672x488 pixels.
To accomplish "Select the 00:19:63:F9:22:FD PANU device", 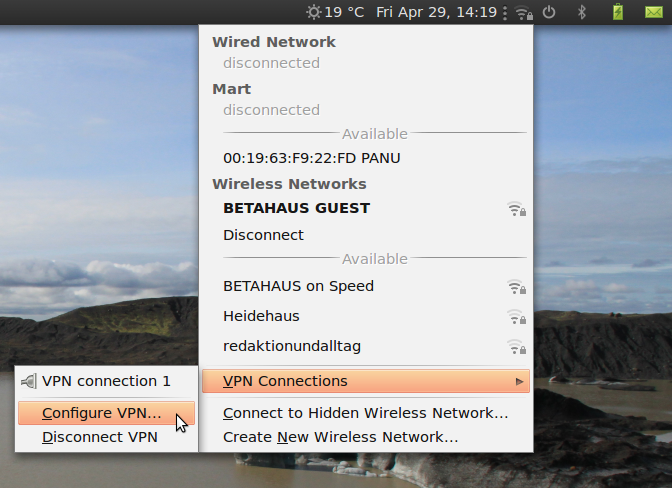I will point(312,158).
